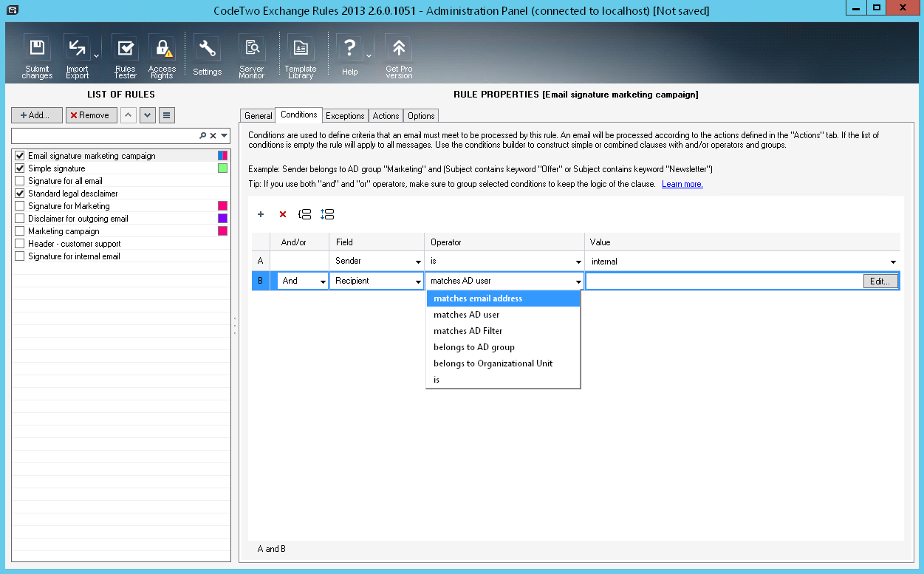
Task: Click the Edit... button in row B
Action: click(880, 281)
